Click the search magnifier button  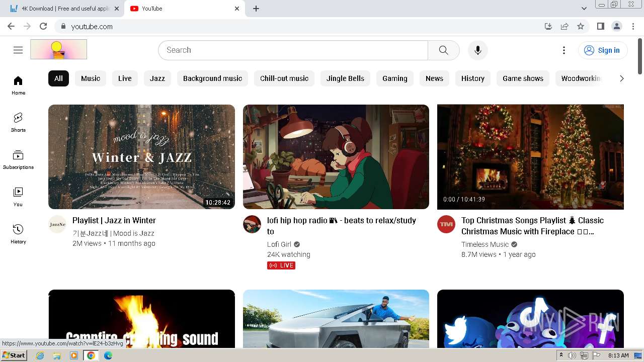coord(443,50)
